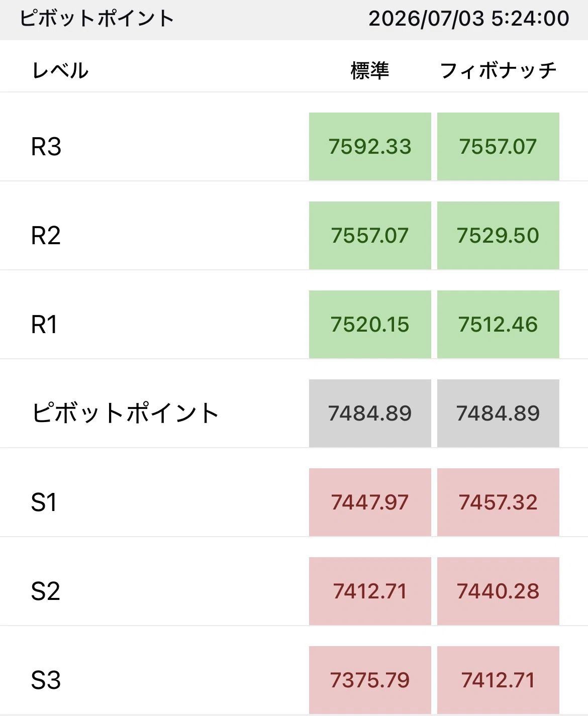Select the S2 row label
This screenshot has height=716, width=588.
click(46, 591)
